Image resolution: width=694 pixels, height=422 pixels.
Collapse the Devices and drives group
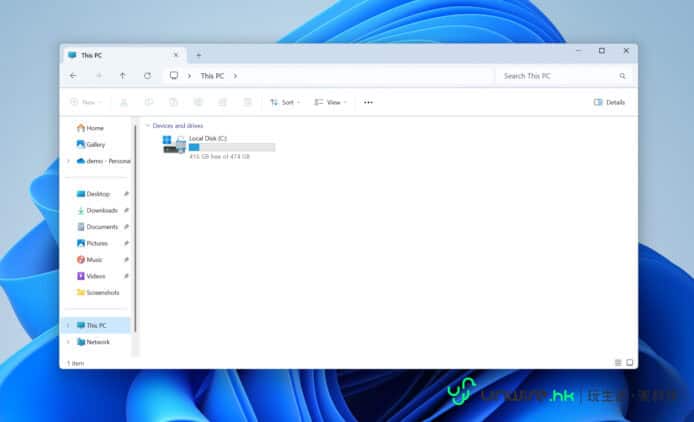click(x=148, y=126)
